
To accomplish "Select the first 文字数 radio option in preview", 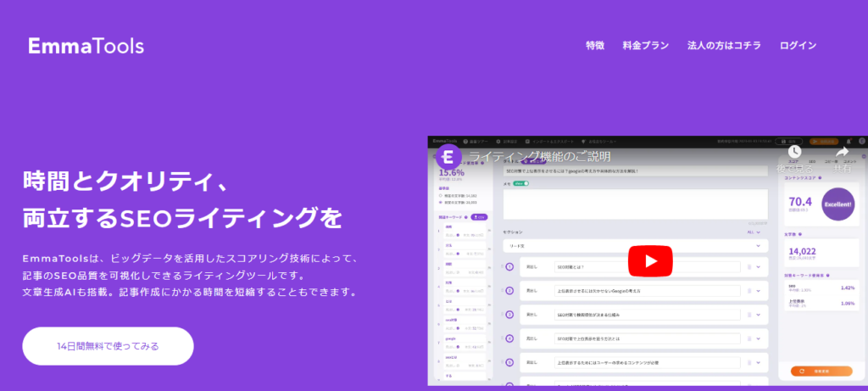I will coord(441,195).
